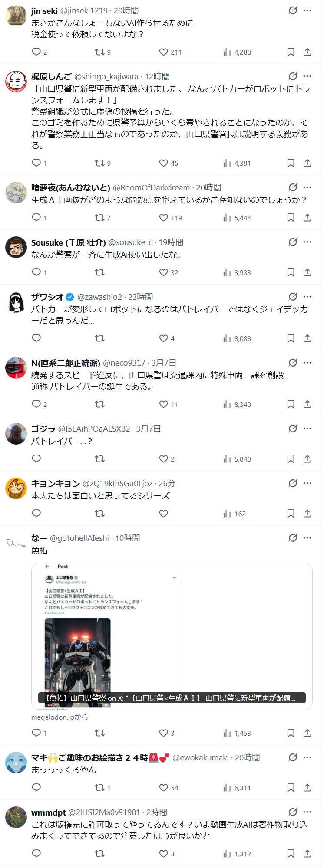Bookmark Sousuke's post
This screenshot has width=324, height=868.
click(291, 272)
